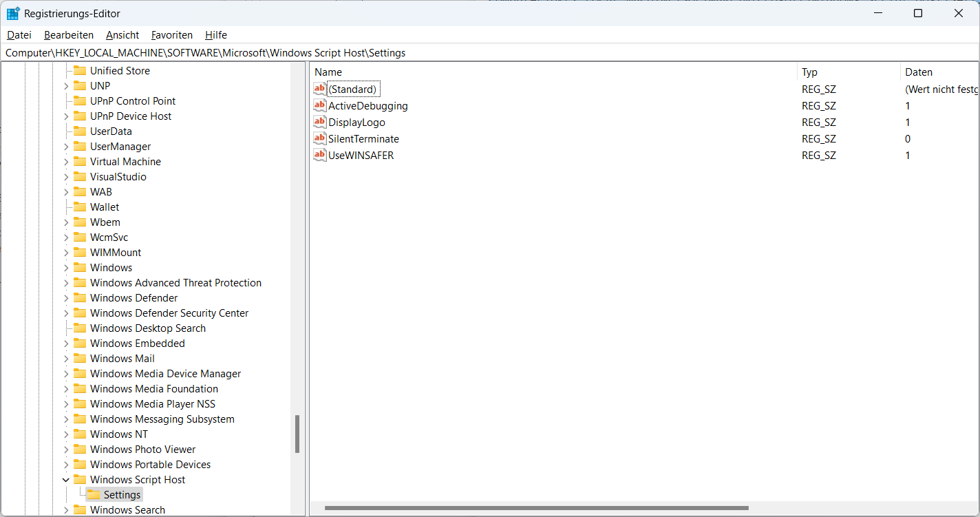This screenshot has width=980, height=517.
Task: Select the Windows Media Player NSS key
Action: (x=153, y=404)
